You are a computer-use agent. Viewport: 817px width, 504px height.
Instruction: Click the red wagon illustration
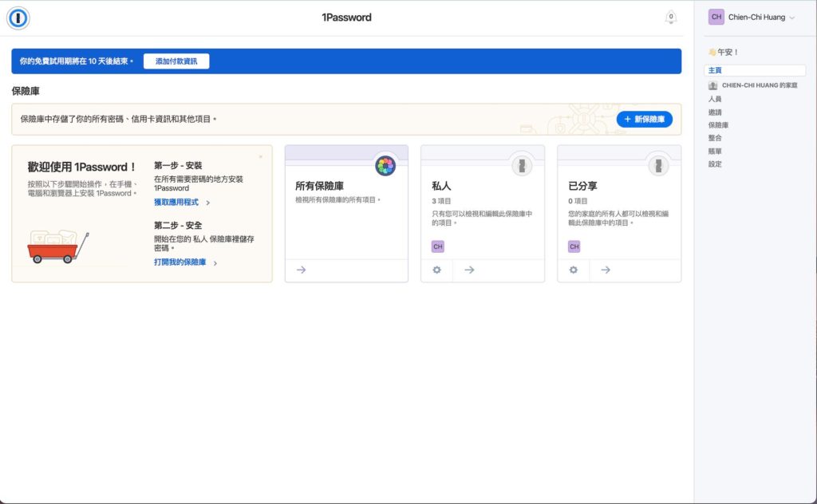coord(57,246)
